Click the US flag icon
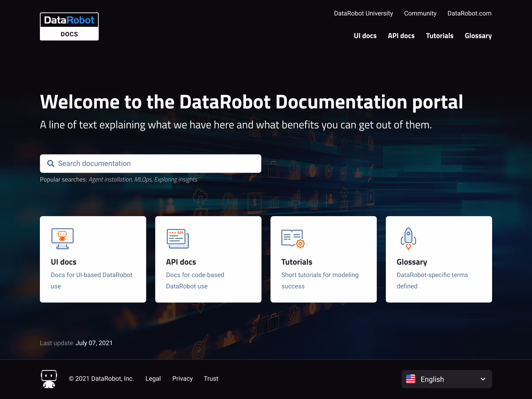 click(411, 379)
